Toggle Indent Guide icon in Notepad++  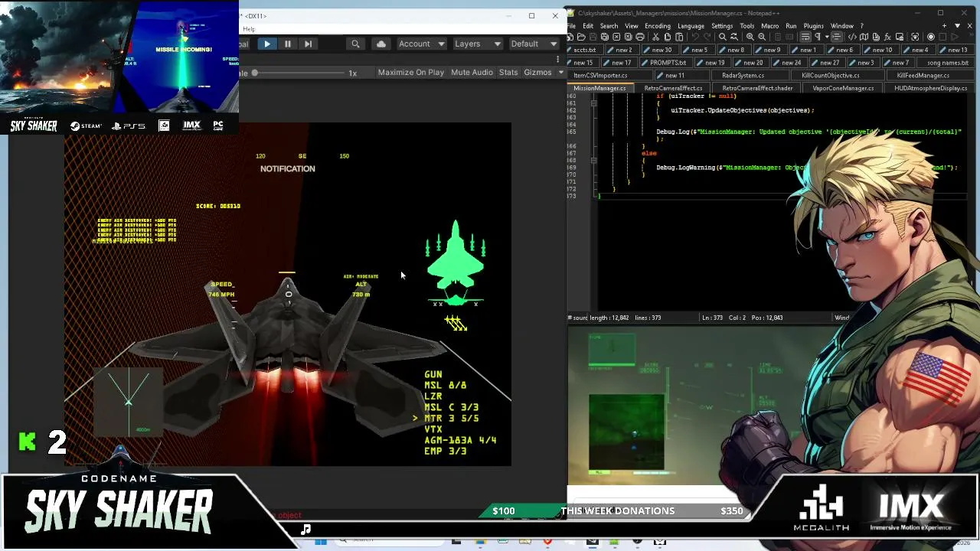[x=836, y=37]
